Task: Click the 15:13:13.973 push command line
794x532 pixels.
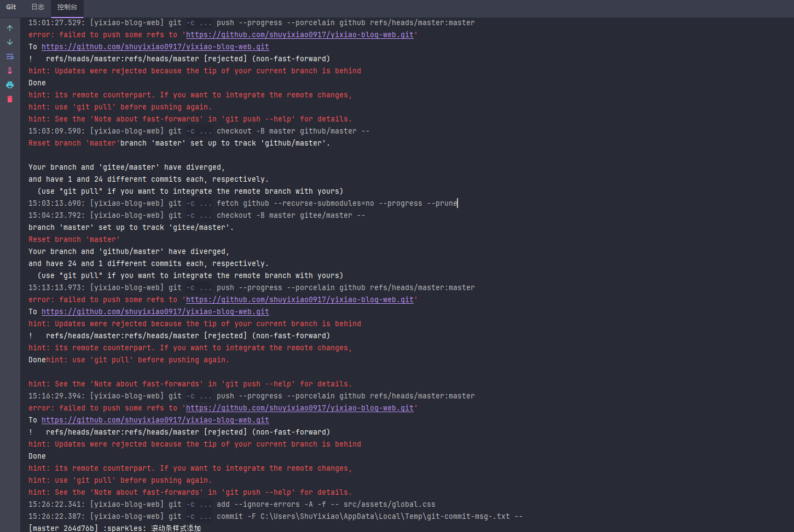Action: pos(252,287)
